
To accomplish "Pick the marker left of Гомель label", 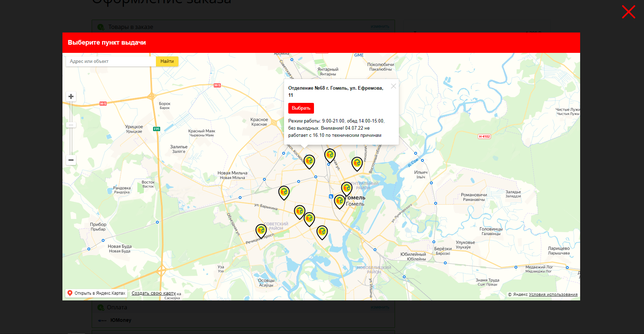I will click(x=340, y=201).
